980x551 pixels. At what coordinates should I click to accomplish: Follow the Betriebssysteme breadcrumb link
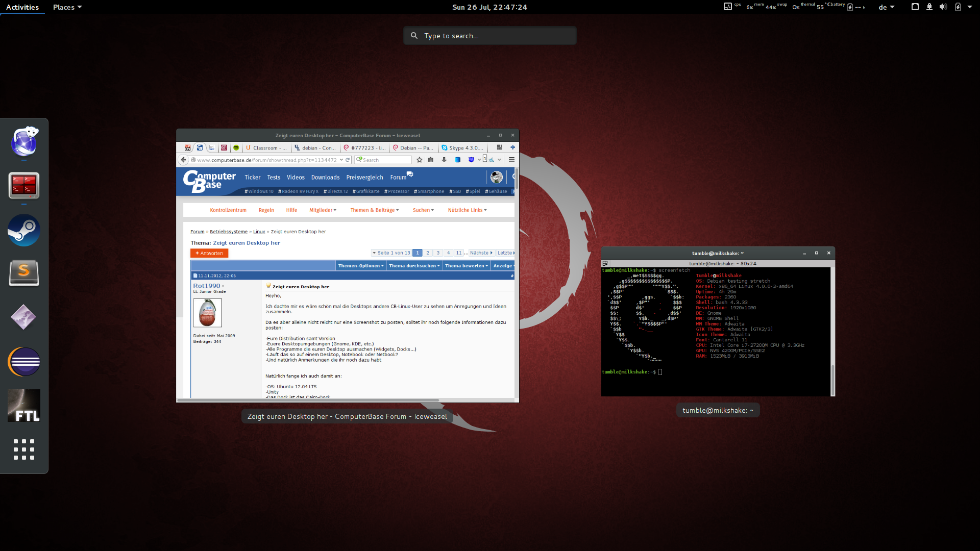[x=229, y=232]
